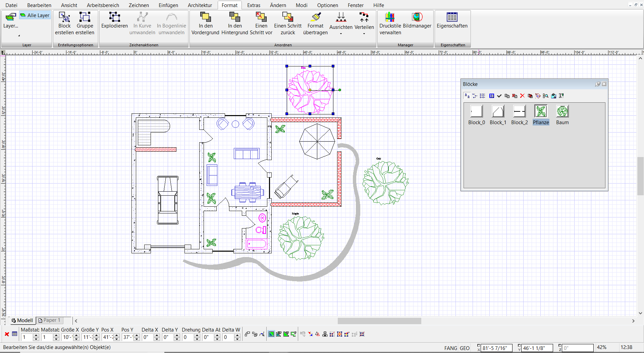Click red X delete icon in Blöcke panel
644x353 pixels.
coord(522,96)
